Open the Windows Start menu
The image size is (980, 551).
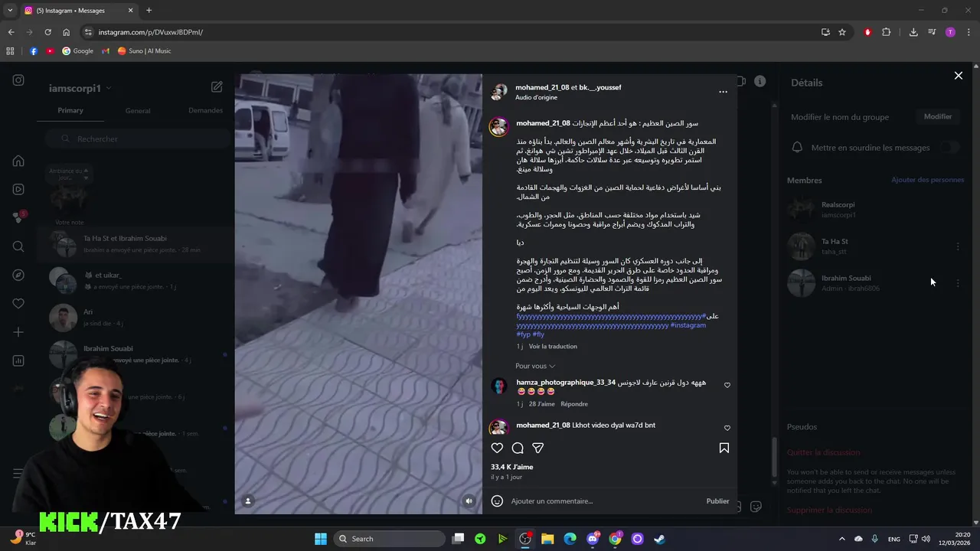pos(321,539)
